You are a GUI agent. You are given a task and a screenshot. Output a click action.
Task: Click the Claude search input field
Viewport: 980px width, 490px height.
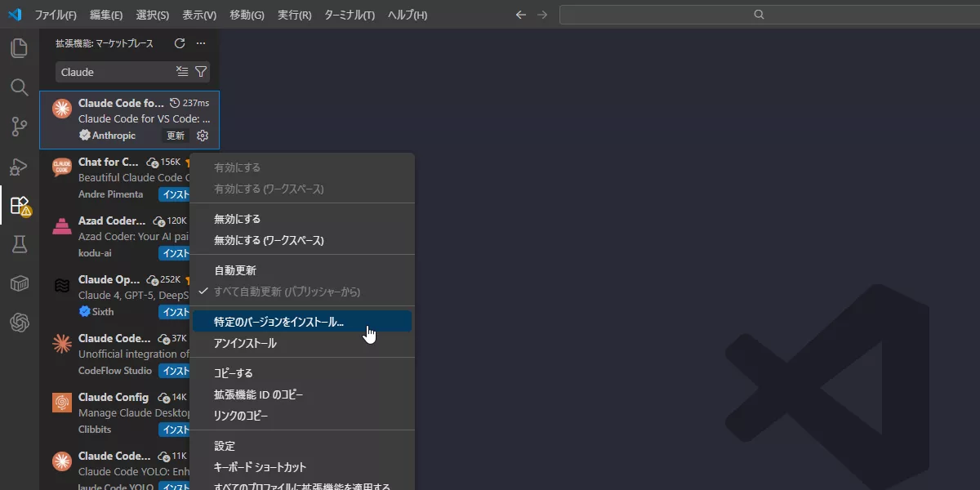pos(114,72)
